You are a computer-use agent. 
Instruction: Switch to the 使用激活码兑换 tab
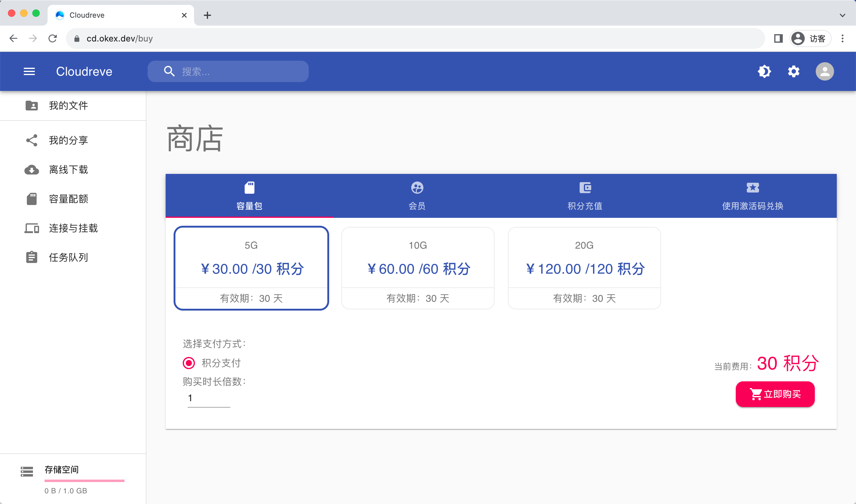point(753,196)
